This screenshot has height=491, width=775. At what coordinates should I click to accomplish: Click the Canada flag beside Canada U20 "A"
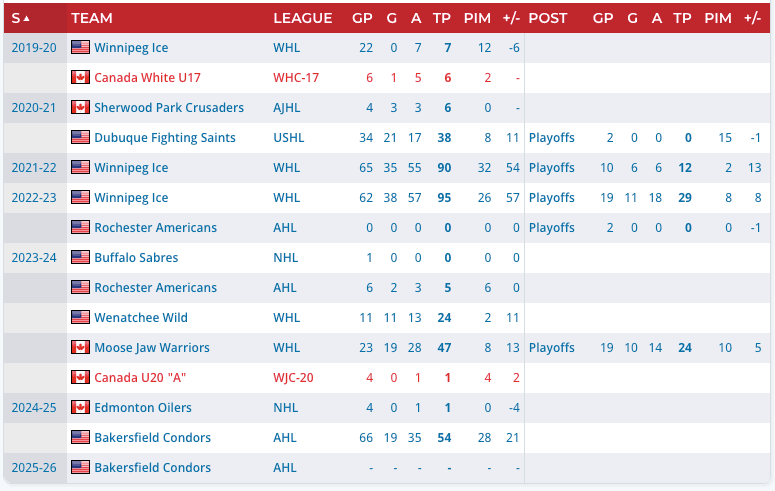click(80, 378)
